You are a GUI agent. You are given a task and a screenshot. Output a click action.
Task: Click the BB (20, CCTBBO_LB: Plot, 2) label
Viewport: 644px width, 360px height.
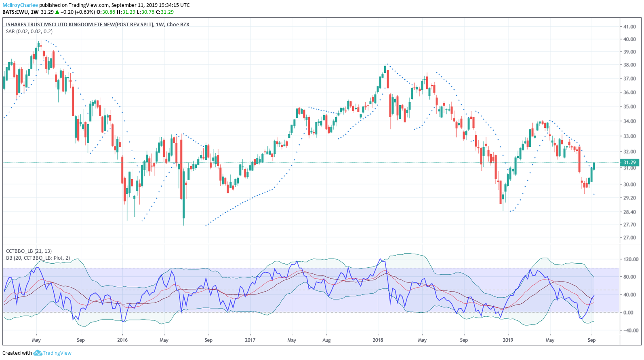(38, 258)
